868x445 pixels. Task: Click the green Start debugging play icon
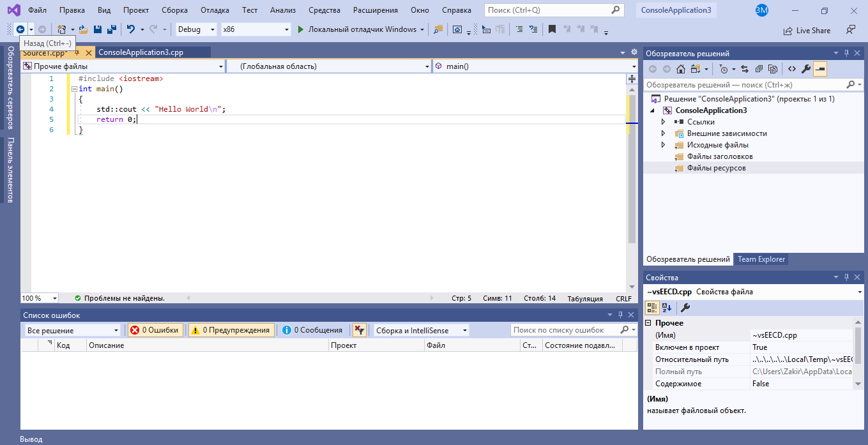301,29
